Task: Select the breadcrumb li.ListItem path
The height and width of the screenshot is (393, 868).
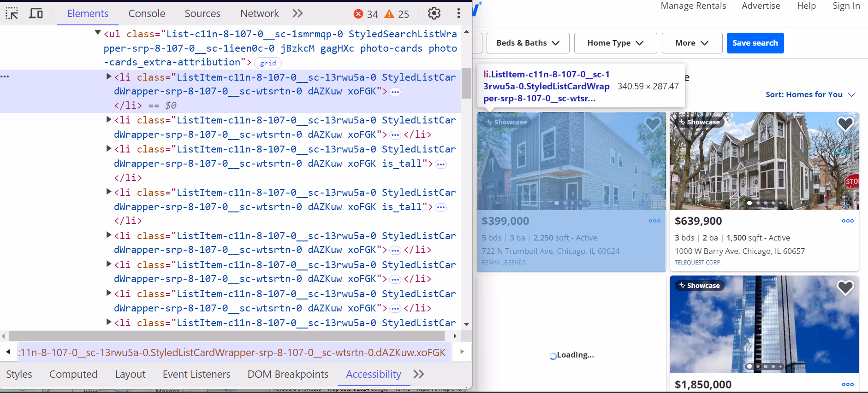Action: pos(232,352)
